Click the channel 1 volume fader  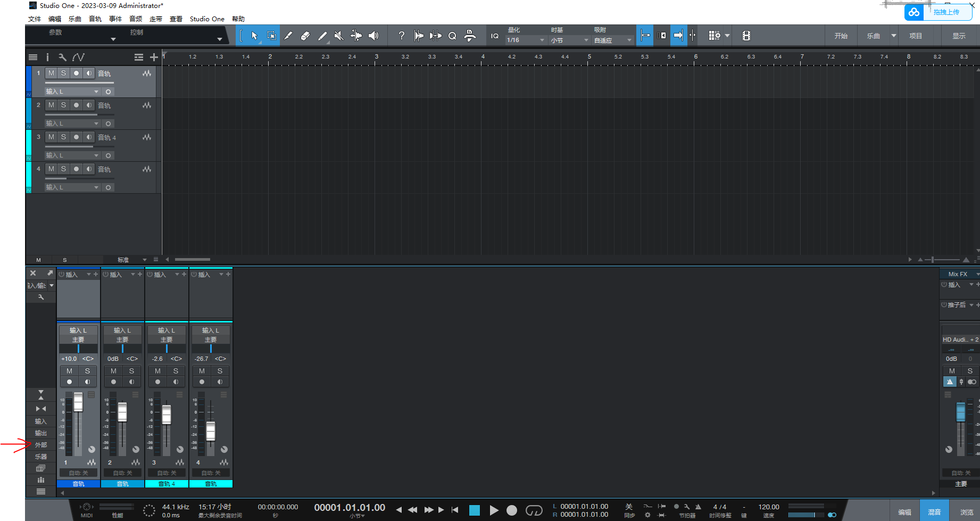pyautogui.click(x=78, y=402)
